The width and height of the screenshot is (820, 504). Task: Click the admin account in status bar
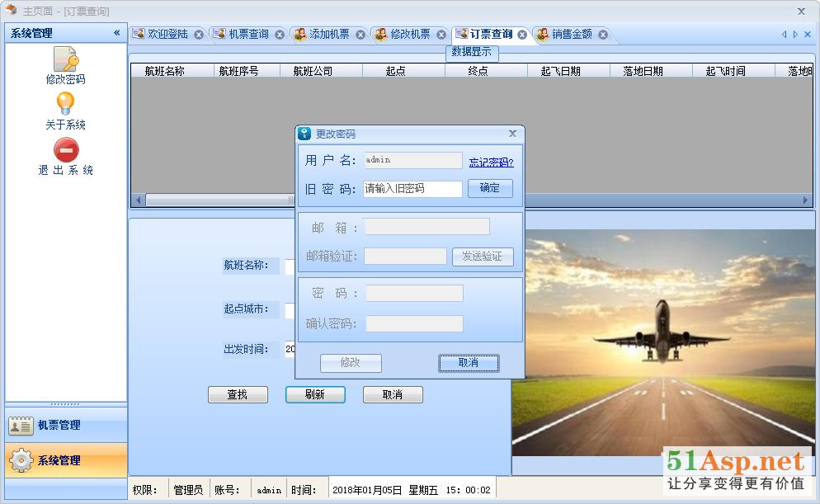click(269, 490)
